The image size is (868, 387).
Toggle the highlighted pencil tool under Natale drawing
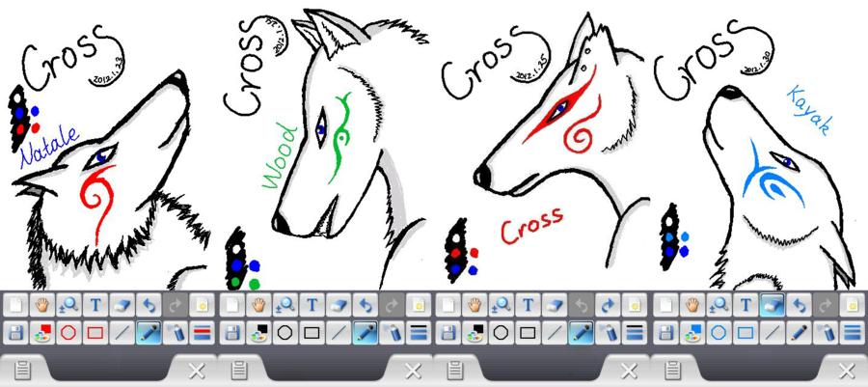[149, 333]
